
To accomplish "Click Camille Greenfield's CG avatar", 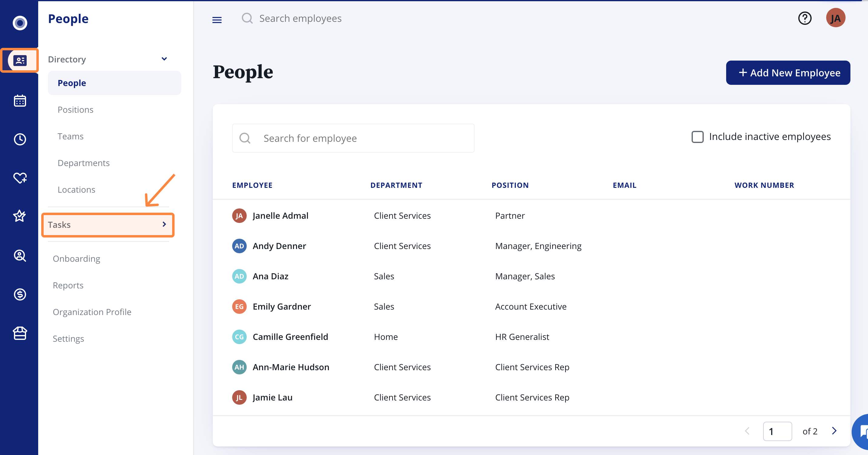I will click(239, 337).
